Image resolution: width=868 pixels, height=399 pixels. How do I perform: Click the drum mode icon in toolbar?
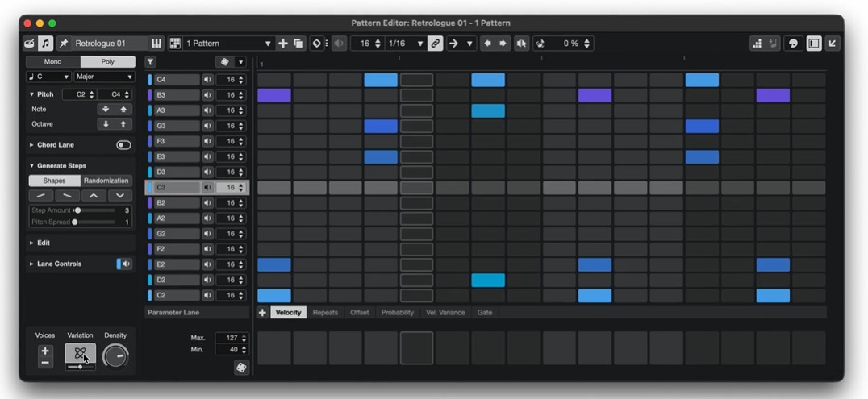30,44
